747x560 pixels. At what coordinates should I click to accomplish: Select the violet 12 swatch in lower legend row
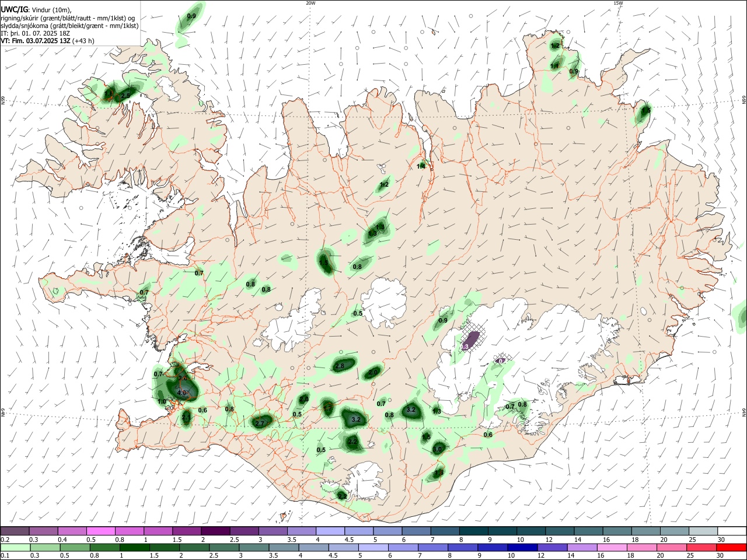[553, 547]
